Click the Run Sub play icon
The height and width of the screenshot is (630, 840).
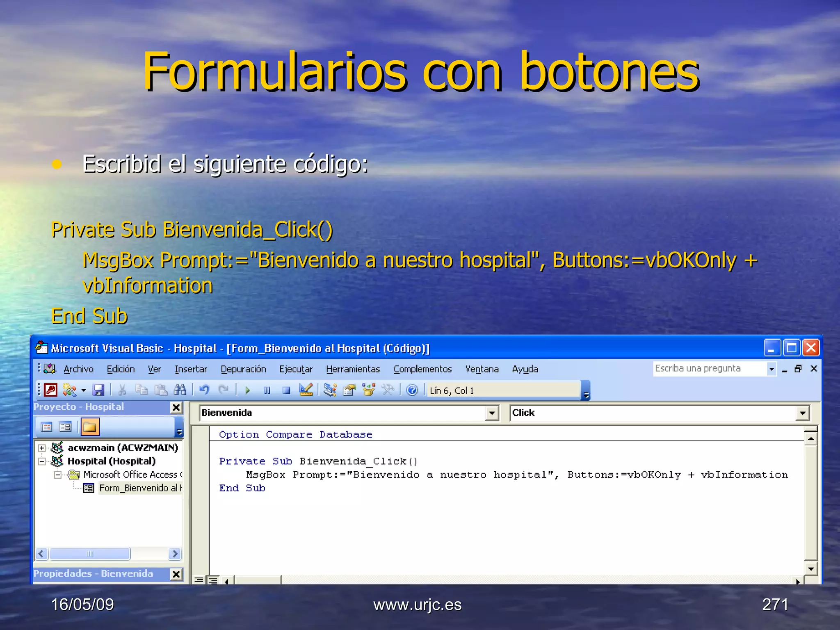tap(247, 390)
